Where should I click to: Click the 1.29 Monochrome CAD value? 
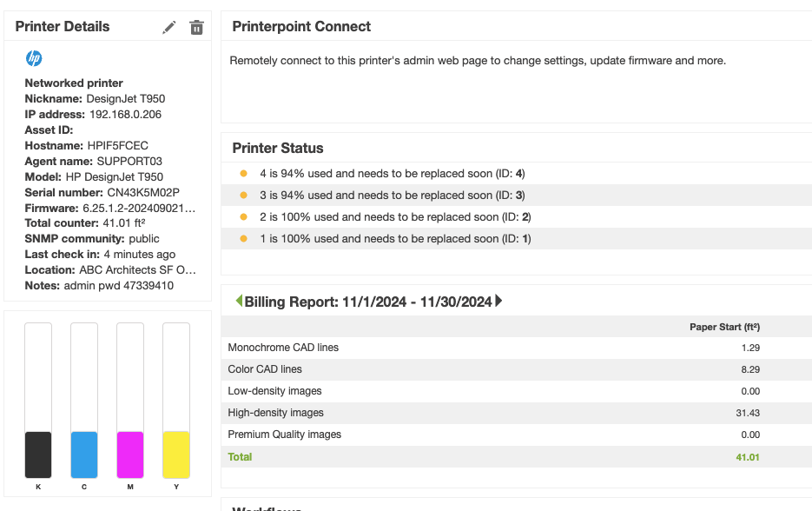point(750,348)
